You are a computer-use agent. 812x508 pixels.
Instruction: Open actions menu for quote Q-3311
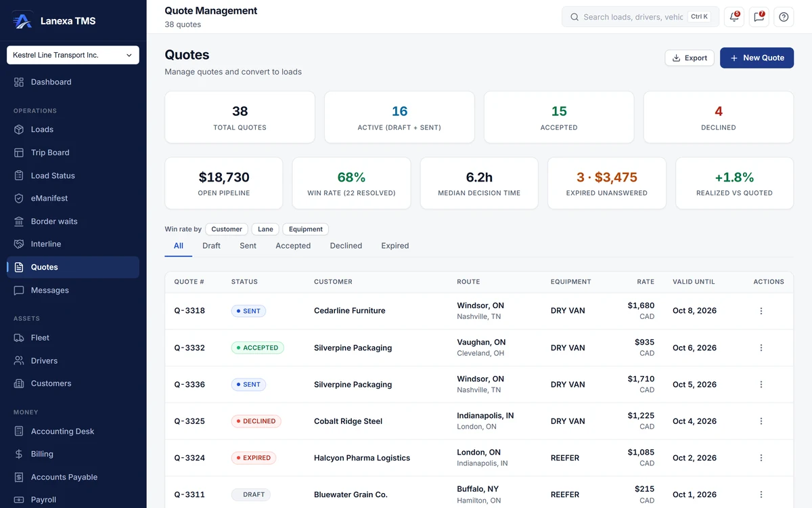click(x=761, y=494)
